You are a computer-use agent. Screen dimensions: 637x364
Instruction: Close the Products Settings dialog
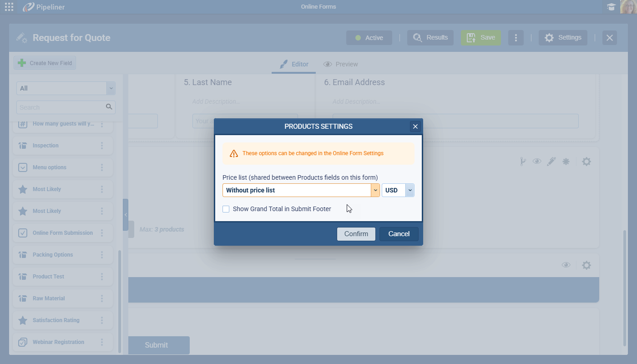(x=415, y=126)
